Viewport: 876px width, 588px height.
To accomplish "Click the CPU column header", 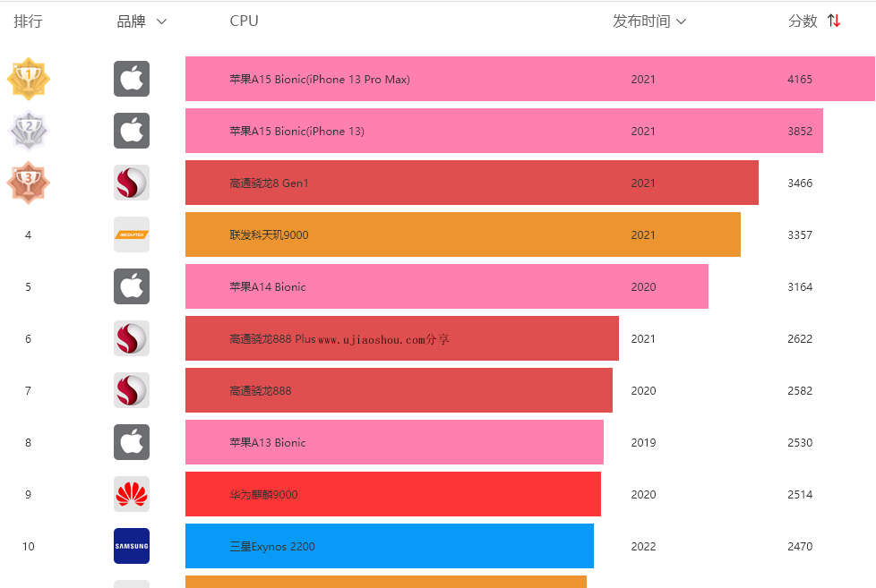I will pyautogui.click(x=244, y=21).
